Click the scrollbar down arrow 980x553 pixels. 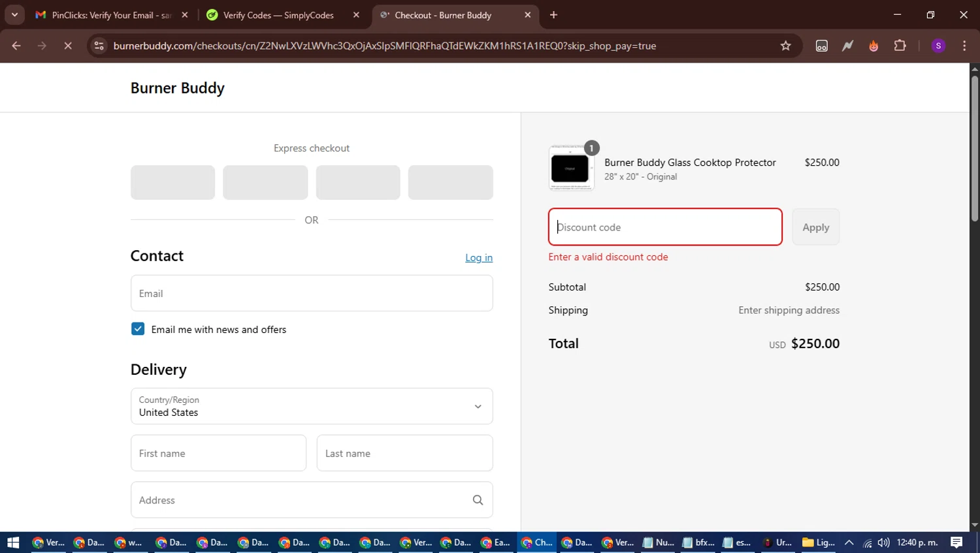click(x=975, y=525)
